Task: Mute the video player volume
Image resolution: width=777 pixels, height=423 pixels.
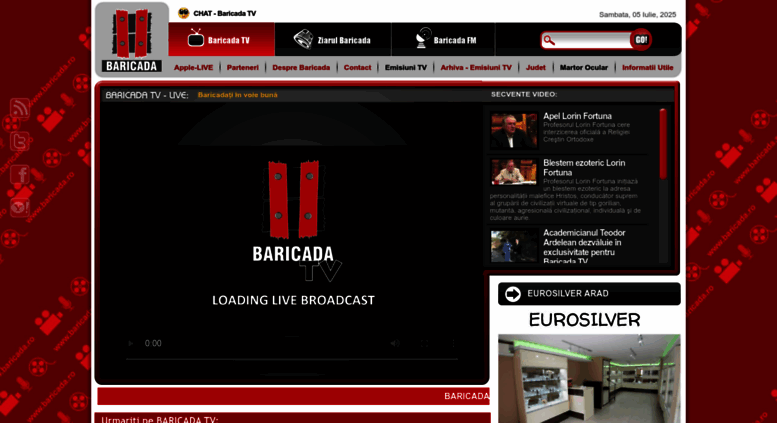Action: 395,343
